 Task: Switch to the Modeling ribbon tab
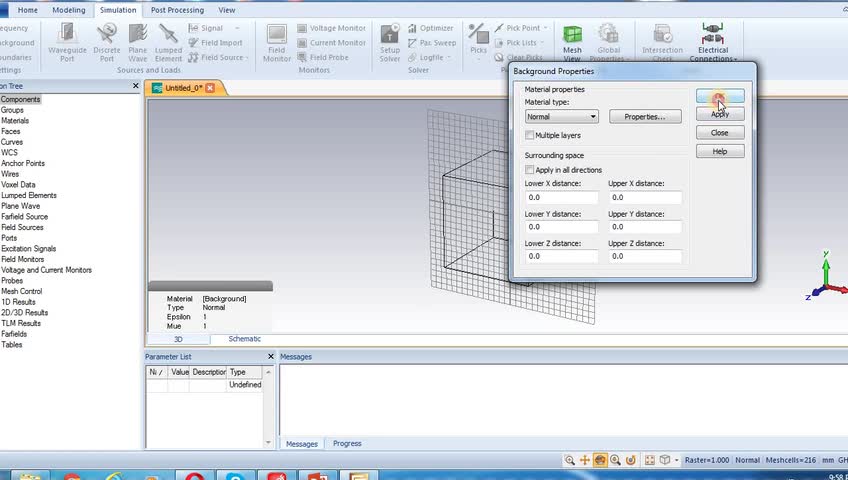[69, 10]
